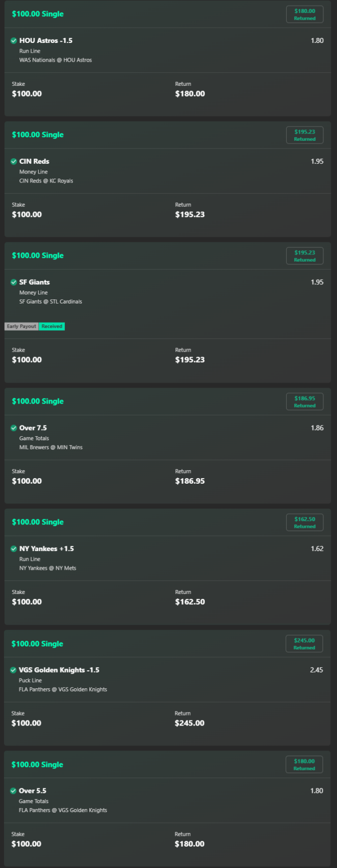This screenshot has width=337, height=868.
Task: Click the $245.00 Returned button on Golden Knights bet
Action: click(x=304, y=644)
